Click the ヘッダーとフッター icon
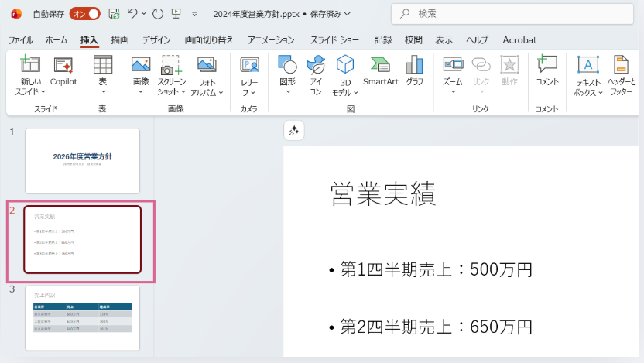Viewport: 644px width, 363px height. coord(621,75)
